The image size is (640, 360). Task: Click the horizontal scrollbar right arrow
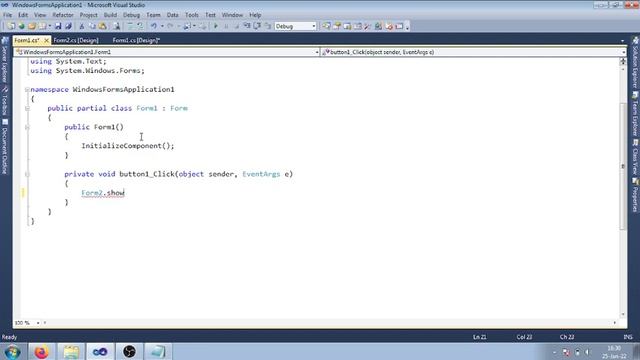tap(615, 323)
